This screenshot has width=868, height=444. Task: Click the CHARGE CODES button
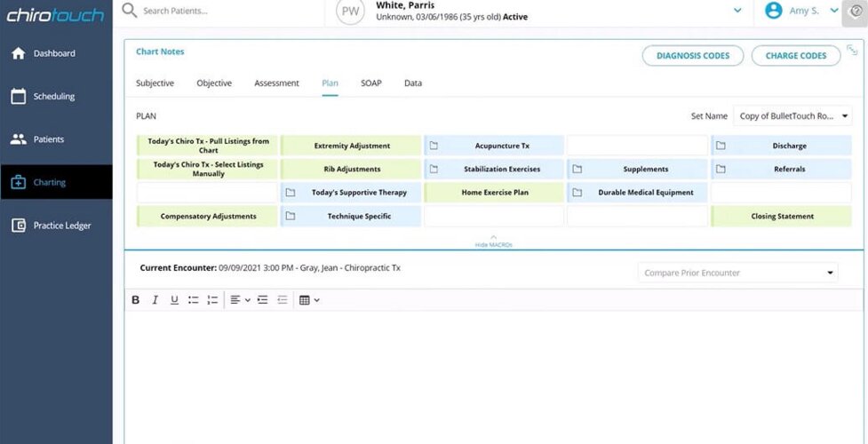[795, 55]
